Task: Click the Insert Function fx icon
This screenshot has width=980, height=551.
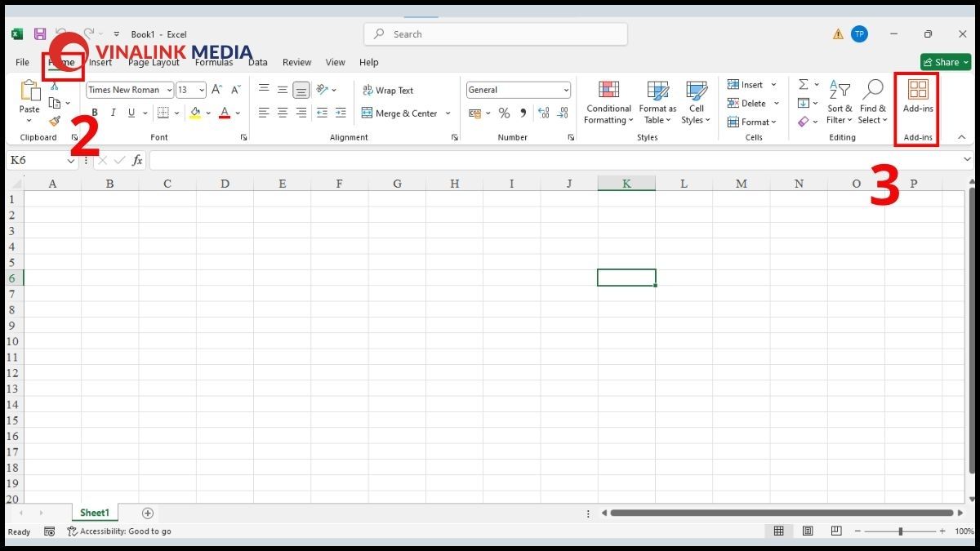Action: 137,161
